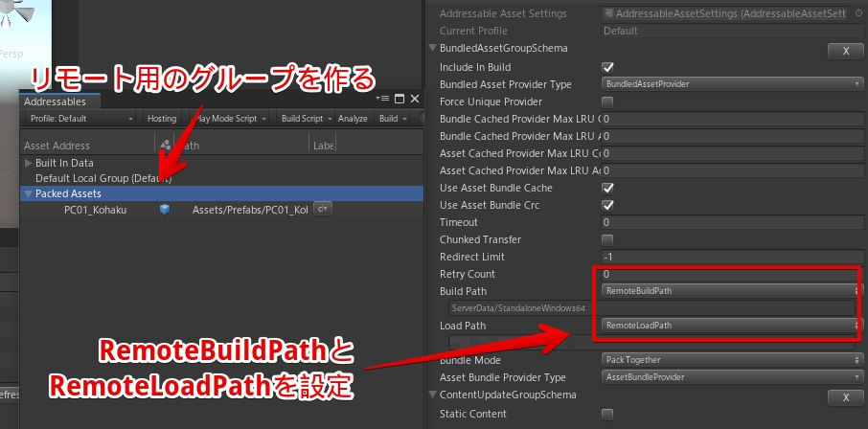Viewport: 868px width, 429px height.
Task: Open the Build Path RemoteBuildPath dropdown
Action: pos(730,290)
